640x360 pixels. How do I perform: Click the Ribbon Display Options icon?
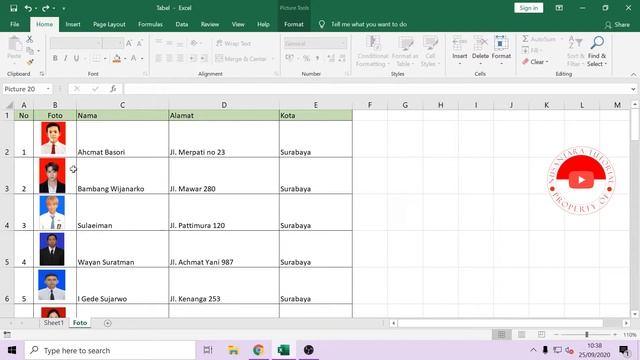pyautogui.click(x=559, y=8)
